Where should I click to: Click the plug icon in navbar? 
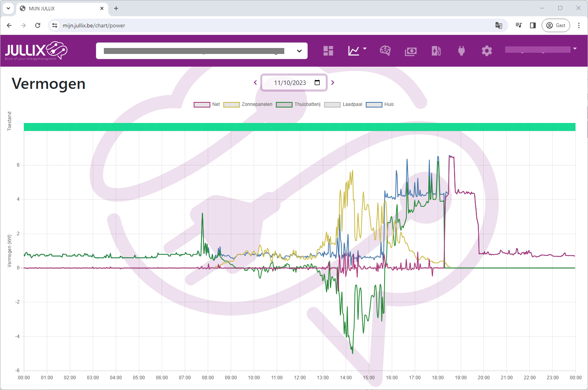pos(461,51)
